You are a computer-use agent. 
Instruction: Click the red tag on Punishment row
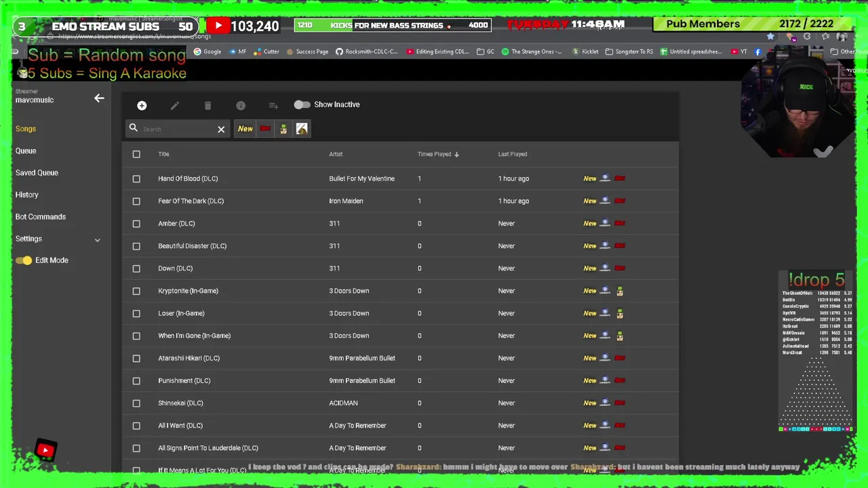coord(620,381)
